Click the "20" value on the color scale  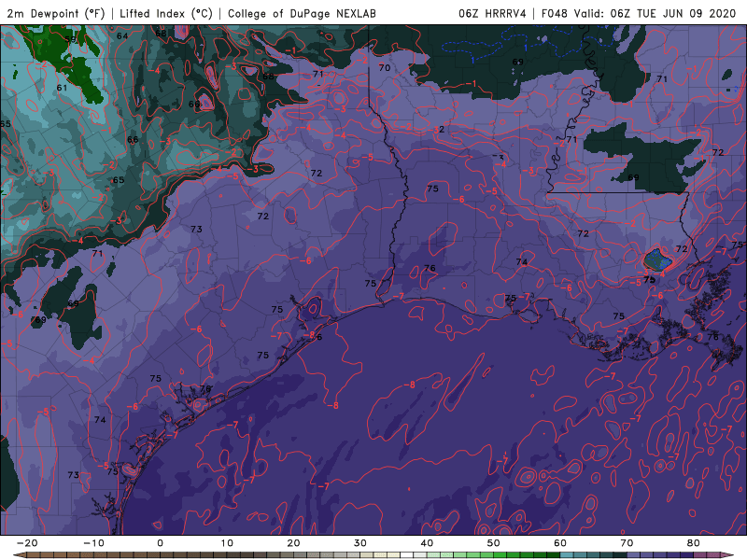click(x=293, y=543)
